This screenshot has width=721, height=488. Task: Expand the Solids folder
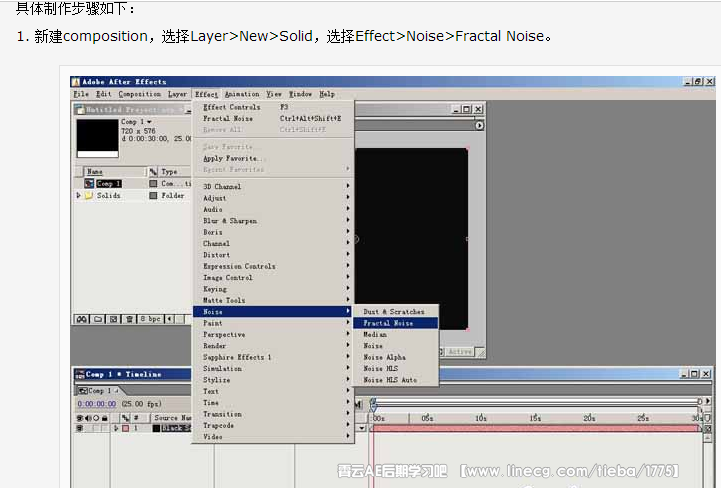[78, 196]
